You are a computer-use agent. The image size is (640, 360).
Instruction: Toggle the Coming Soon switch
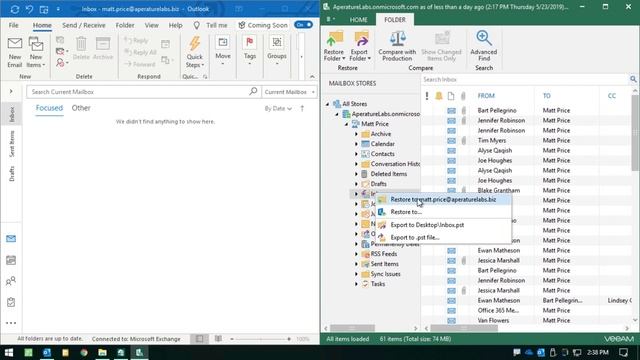(303, 25)
